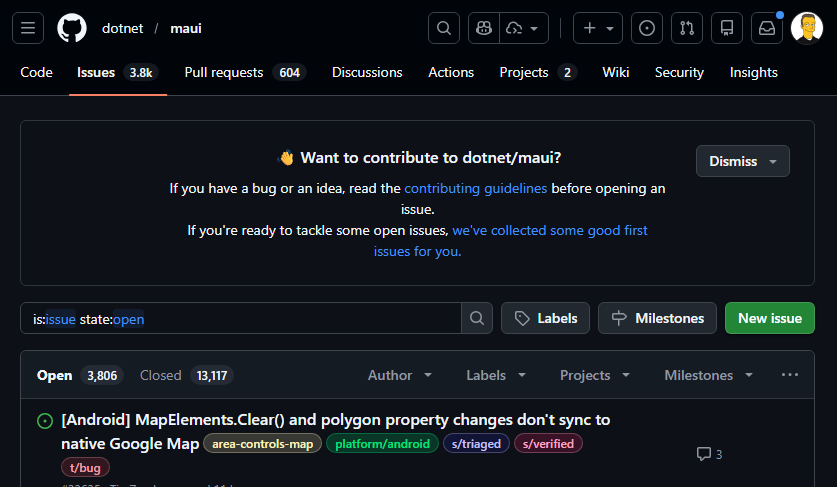Go to the Actions tab
837x487 pixels.
point(451,72)
